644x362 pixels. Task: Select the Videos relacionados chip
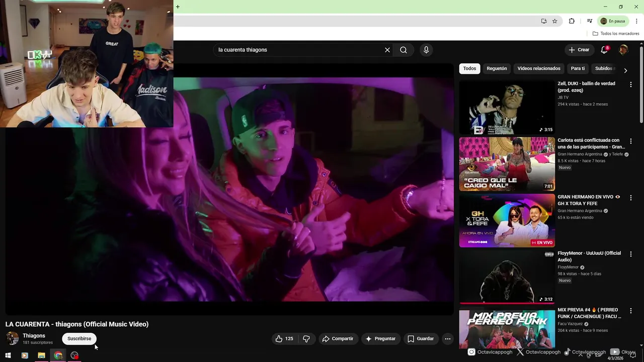(539, 68)
